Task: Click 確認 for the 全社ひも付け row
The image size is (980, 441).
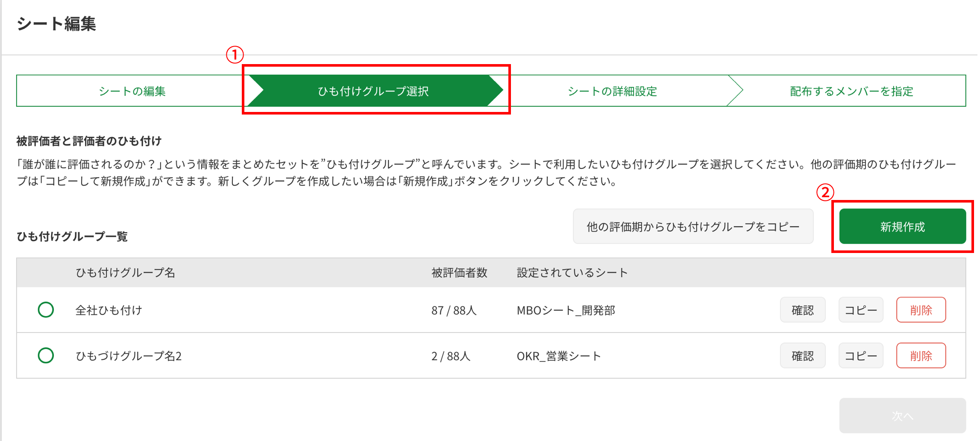Action: (x=802, y=310)
